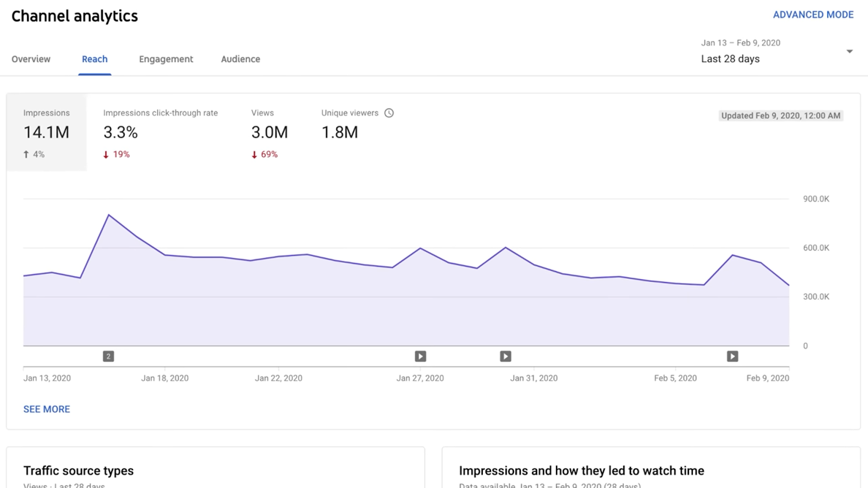Click the video marker near Feb 7
Image resolution: width=868 pixels, height=488 pixels.
tap(732, 356)
